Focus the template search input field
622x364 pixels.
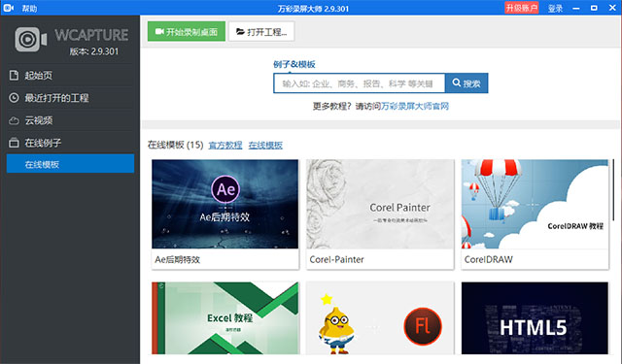(360, 83)
